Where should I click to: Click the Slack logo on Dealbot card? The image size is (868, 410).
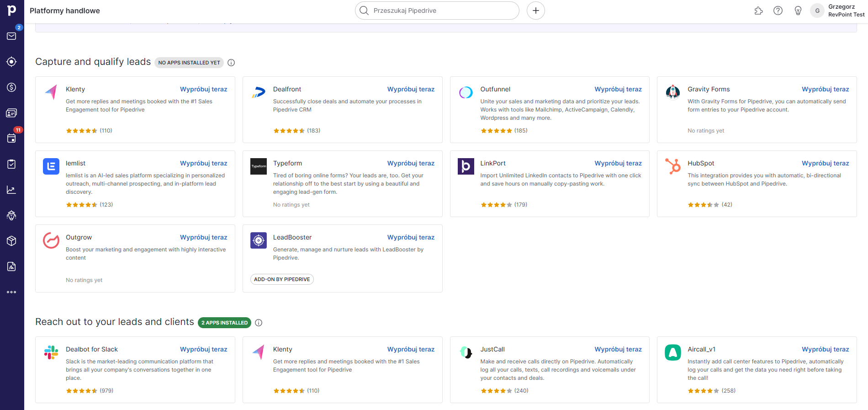[51, 352]
